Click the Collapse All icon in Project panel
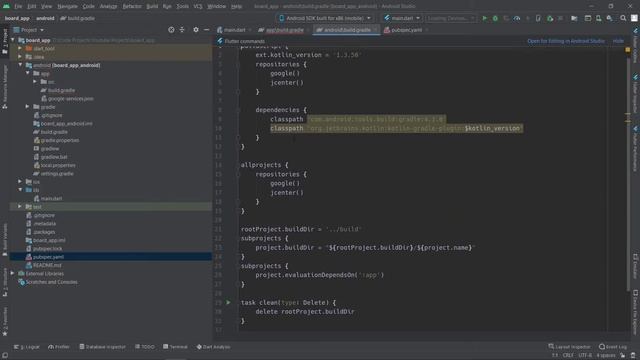 (x=182, y=30)
